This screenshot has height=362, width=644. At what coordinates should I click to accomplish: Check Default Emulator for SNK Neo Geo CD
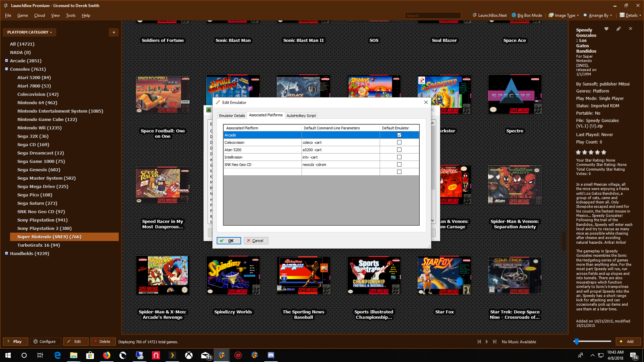[399, 165]
